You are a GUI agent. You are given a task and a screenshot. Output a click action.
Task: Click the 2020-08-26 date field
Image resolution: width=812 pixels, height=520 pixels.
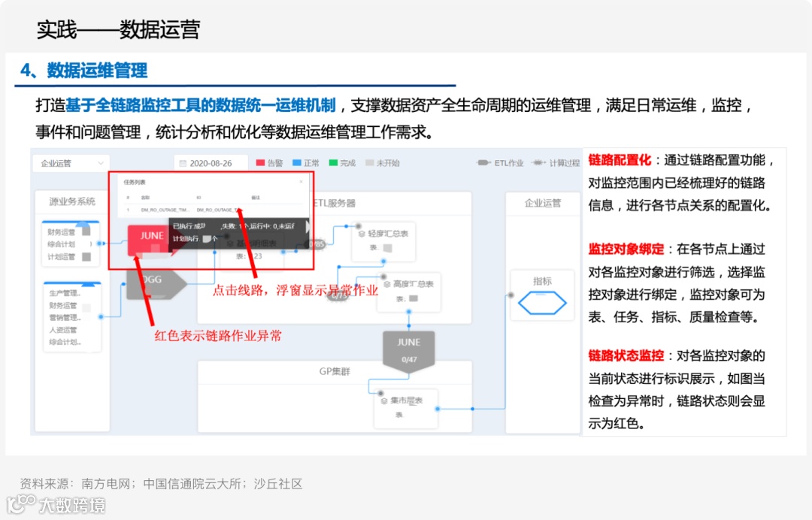pos(211,163)
